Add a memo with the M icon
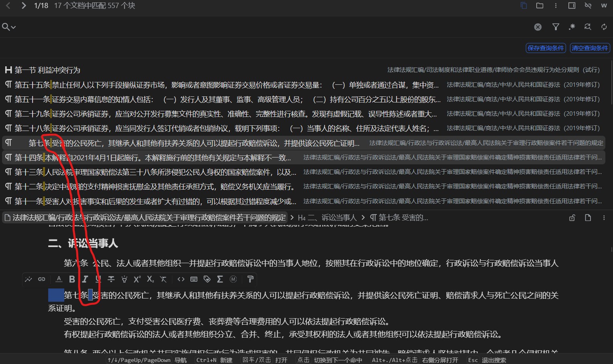Image resolution: width=613 pixels, height=364 pixels. pos(233,279)
